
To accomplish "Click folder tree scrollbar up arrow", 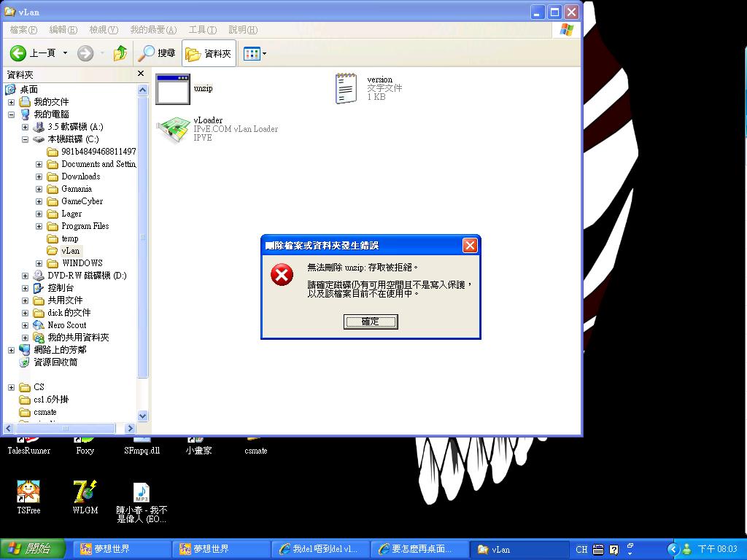I will coord(142,90).
